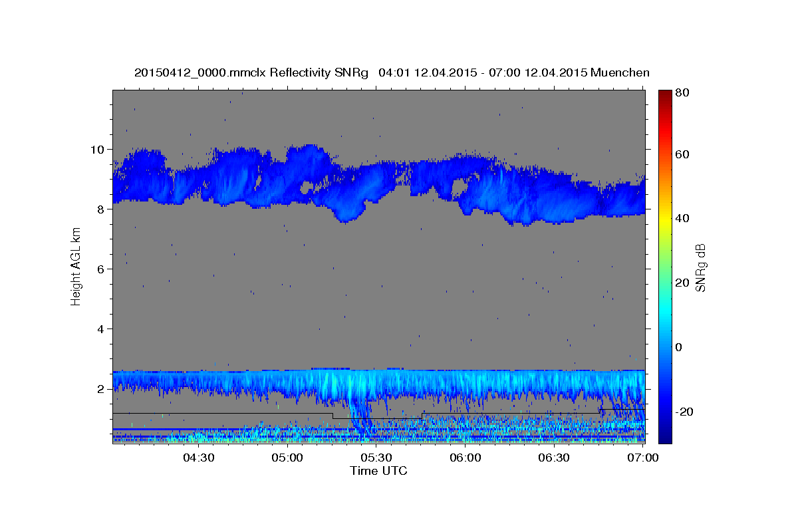The width and height of the screenshot is (798, 532).
Task: Click the colorbar value '40'
Action: (x=682, y=218)
